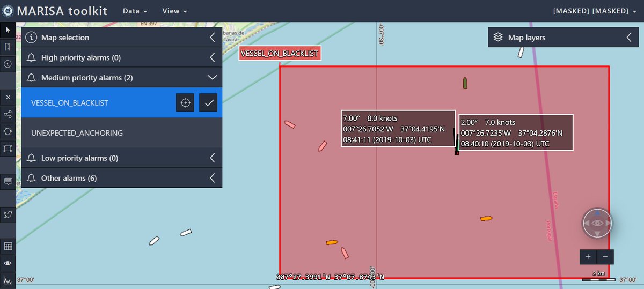Viewport: 644px width, 289px height.
Task: Click the red VESSEL_ON_BLACKLIST map label
Action: pyautogui.click(x=280, y=53)
